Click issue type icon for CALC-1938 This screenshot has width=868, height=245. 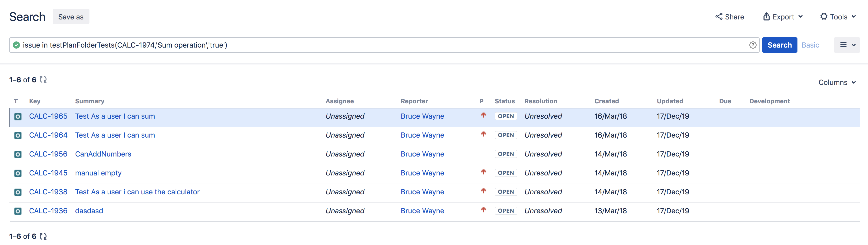(x=18, y=192)
